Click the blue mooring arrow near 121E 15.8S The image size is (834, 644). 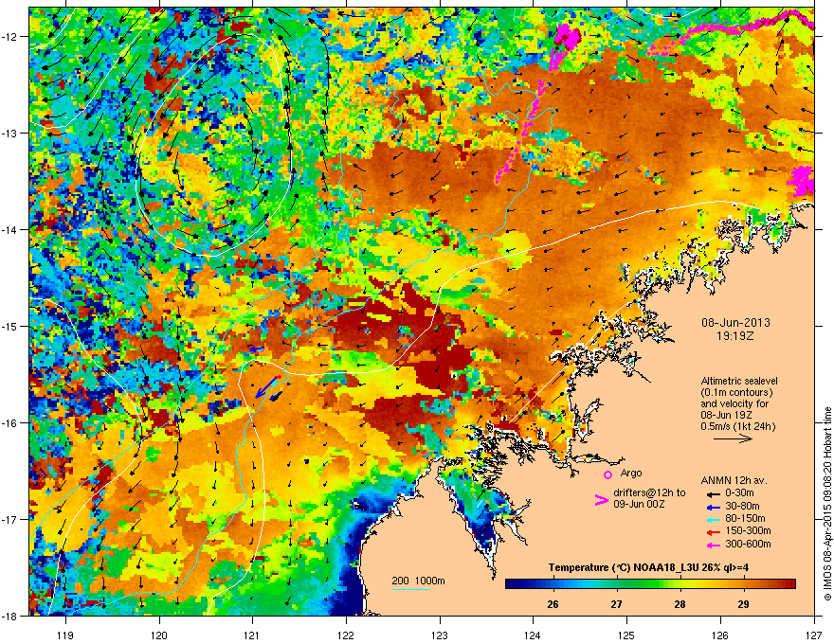click(x=267, y=386)
